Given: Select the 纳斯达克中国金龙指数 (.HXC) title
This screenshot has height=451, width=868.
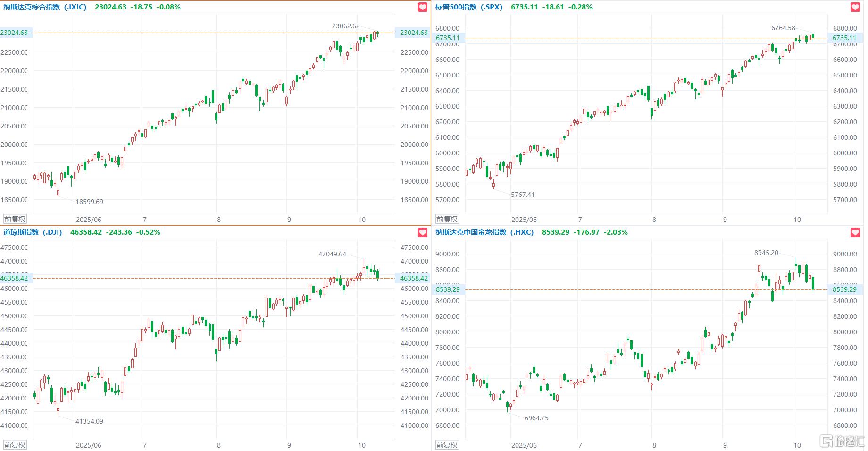Looking at the screenshot, I should [x=484, y=232].
